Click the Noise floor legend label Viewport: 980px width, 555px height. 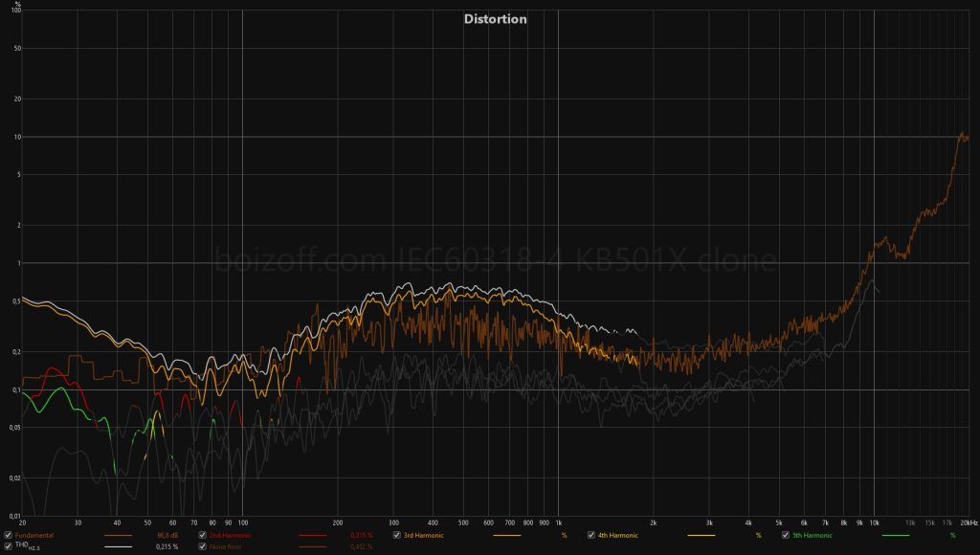(x=226, y=547)
